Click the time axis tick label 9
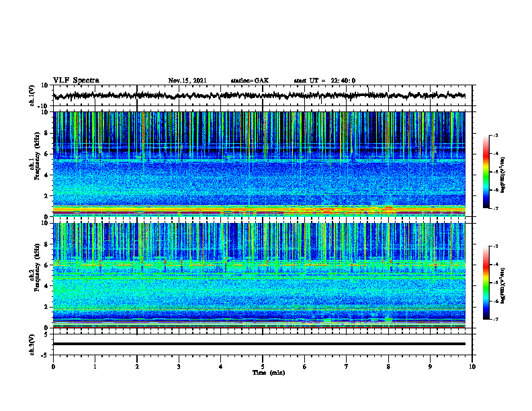 point(430,367)
